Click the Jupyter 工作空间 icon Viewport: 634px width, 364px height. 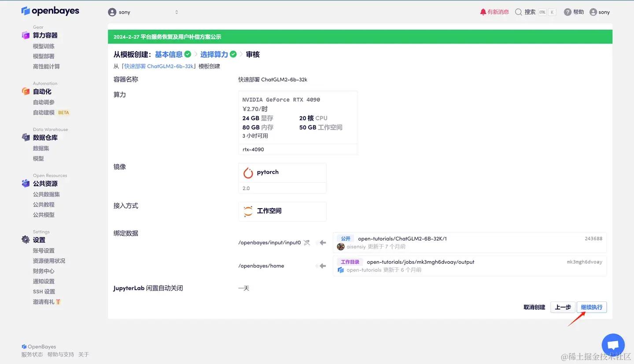pyautogui.click(x=248, y=211)
